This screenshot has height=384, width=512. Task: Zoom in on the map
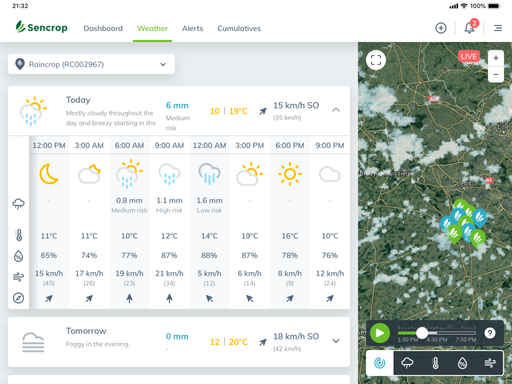point(496,58)
